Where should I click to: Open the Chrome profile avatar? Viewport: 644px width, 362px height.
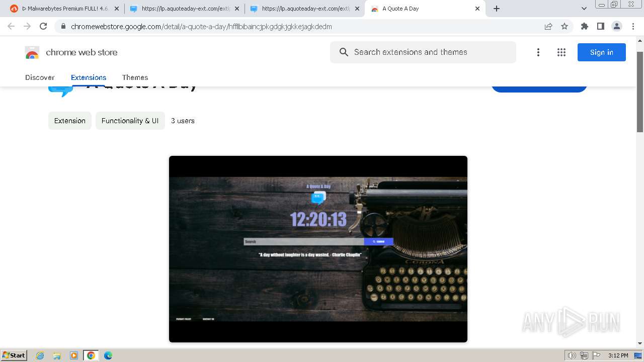pyautogui.click(x=617, y=26)
